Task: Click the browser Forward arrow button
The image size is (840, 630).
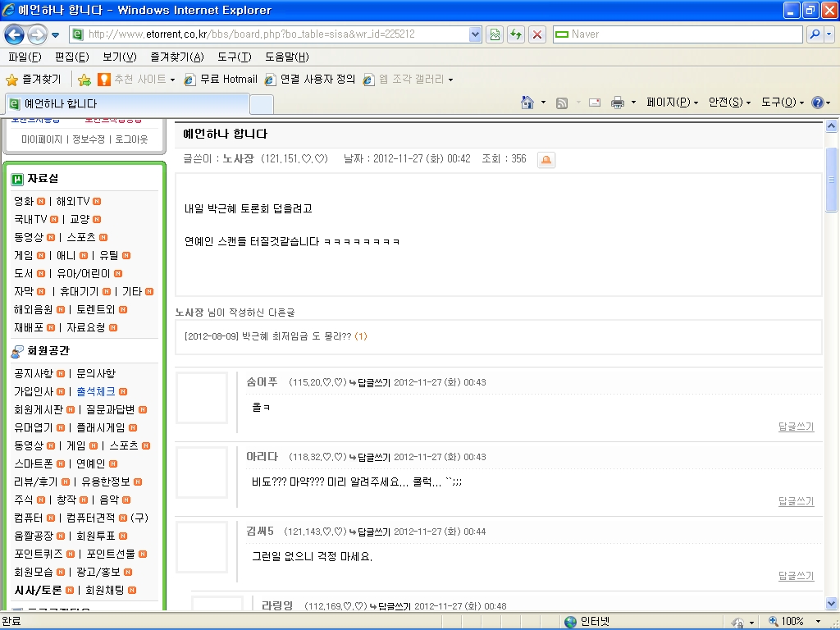Action: (x=36, y=34)
